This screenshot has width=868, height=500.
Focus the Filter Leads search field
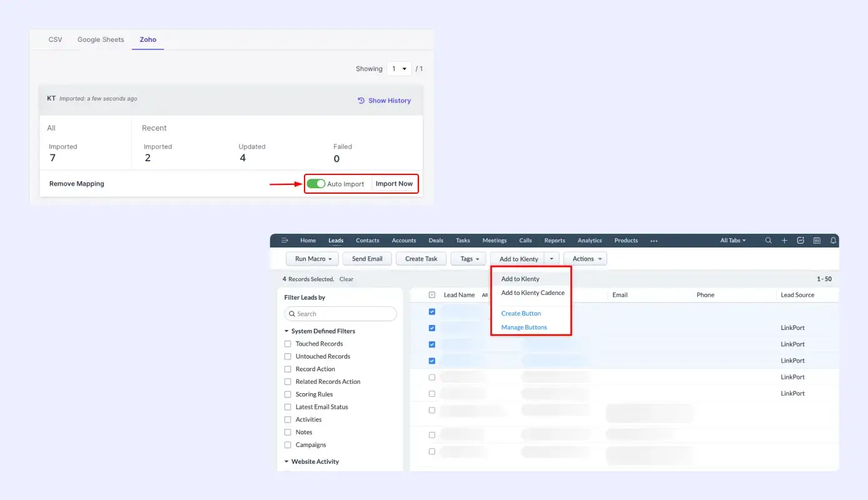pos(340,314)
